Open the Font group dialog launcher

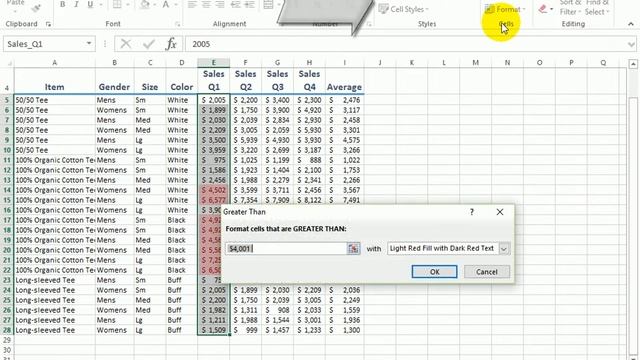(x=178, y=24)
